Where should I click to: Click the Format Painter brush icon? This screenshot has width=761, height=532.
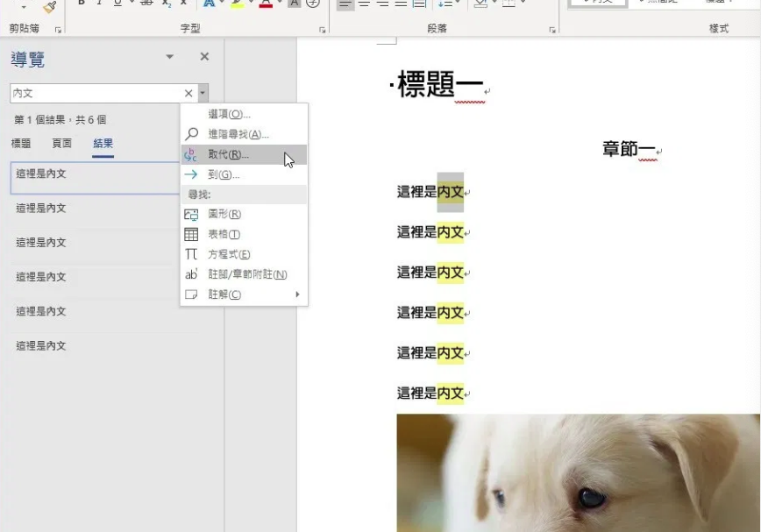[49, 6]
